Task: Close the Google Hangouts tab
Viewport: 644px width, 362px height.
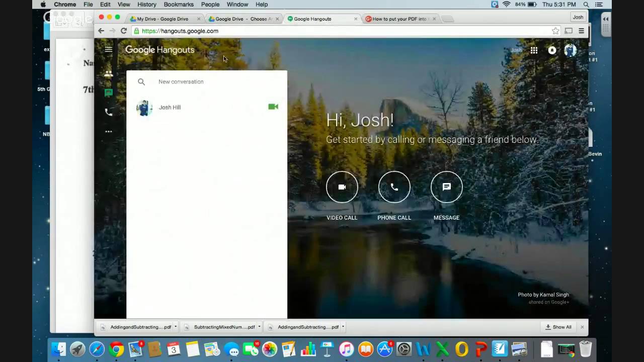Action: [356, 19]
